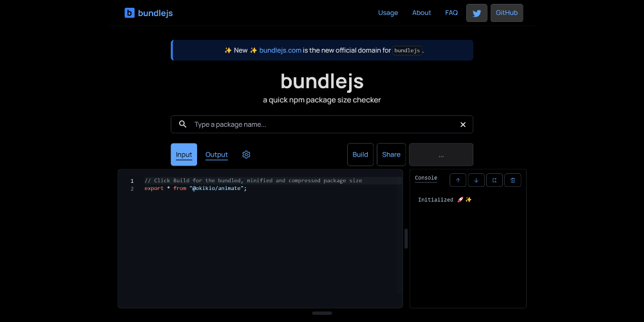Clear the package search with X icon
This screenshot has width=644, height=322.
463,124
